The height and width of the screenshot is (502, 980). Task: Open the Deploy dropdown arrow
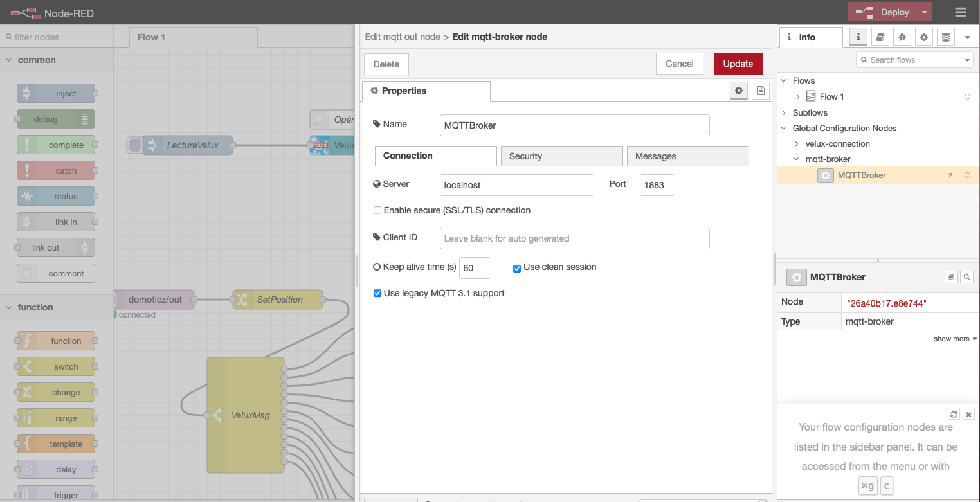click(925, 12)
